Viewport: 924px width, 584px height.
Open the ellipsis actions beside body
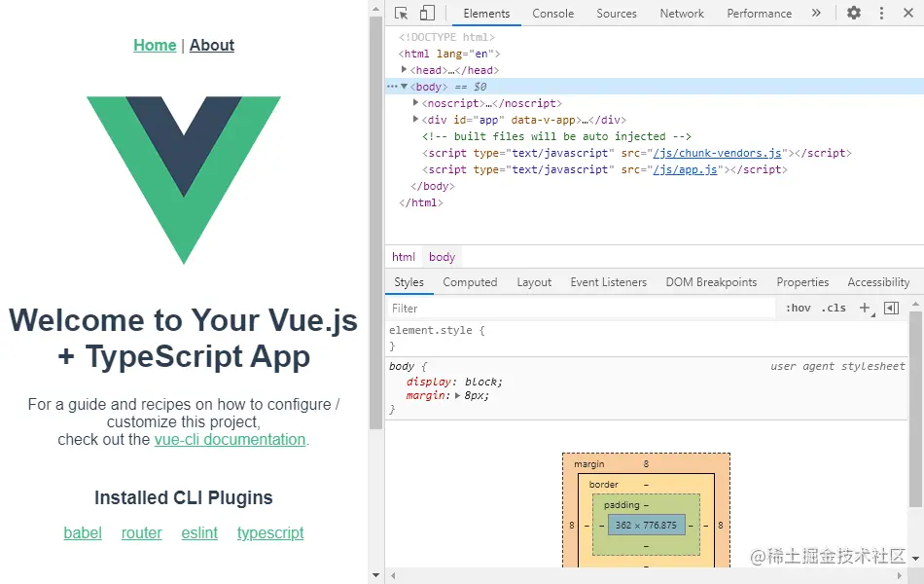tap(392, 86)
